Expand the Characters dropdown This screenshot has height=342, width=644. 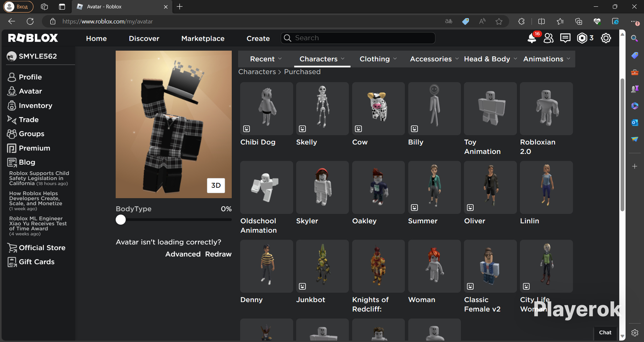pos(322,59)
